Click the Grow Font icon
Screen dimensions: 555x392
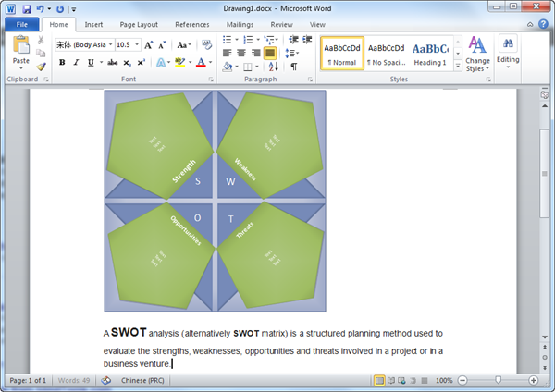149,44
